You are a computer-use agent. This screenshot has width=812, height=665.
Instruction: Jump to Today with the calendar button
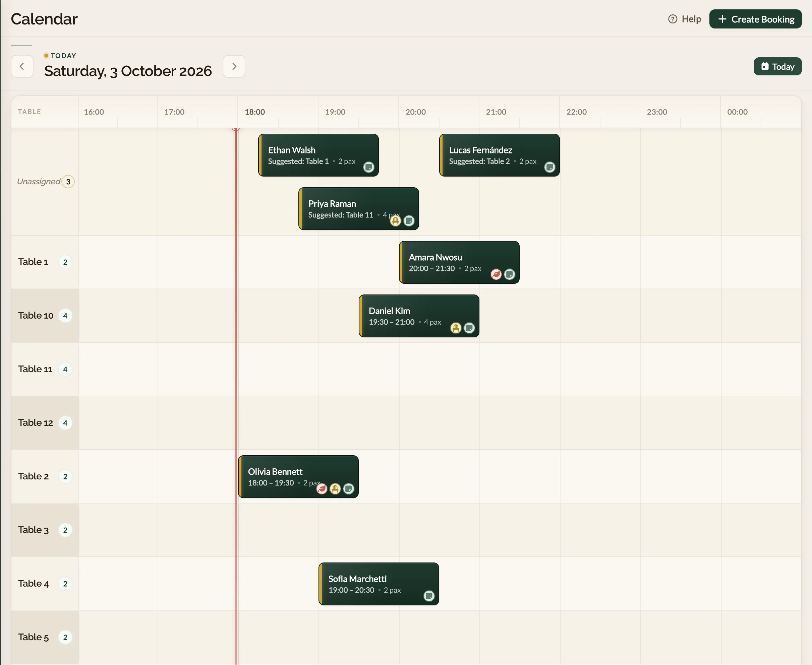[x=777, y=67]
